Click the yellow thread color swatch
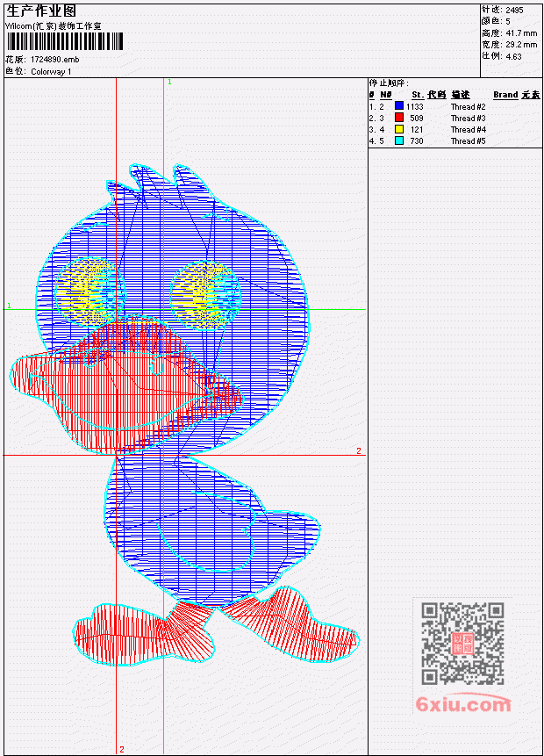 (x=399, y=129)
